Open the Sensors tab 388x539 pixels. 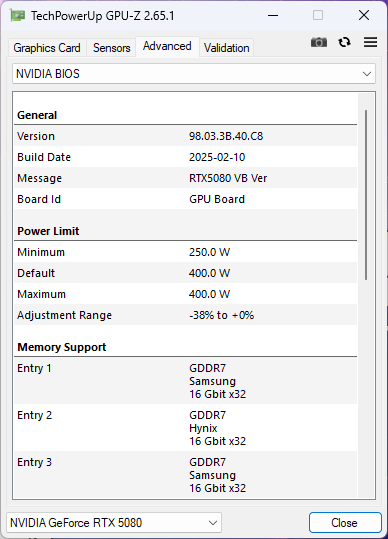click(111, 48)
